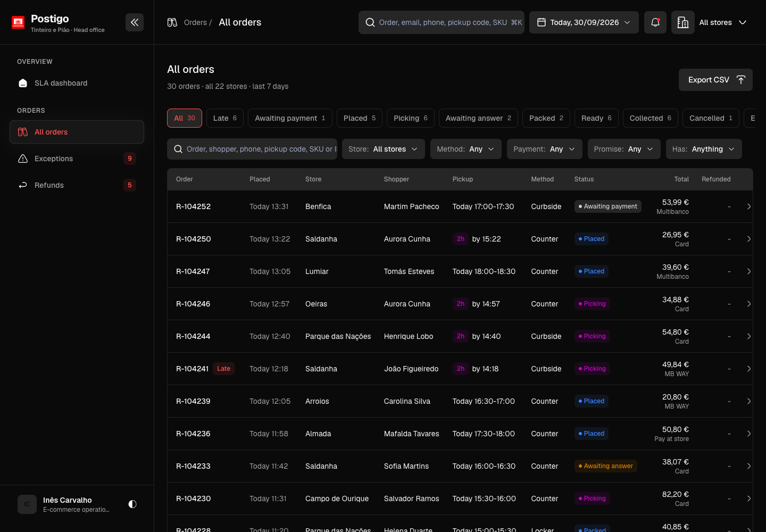The height and width of the screenshot is (532, 766).
Task: Focus the global search field in header
Action: [442, 22]
